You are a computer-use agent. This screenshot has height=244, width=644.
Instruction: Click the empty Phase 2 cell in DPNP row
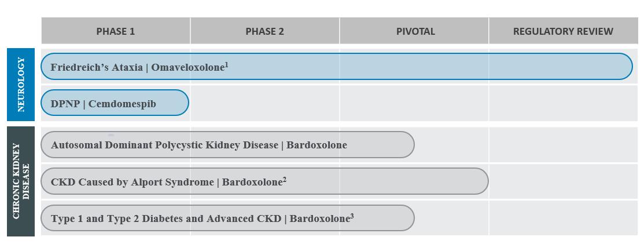pos(264,103)
